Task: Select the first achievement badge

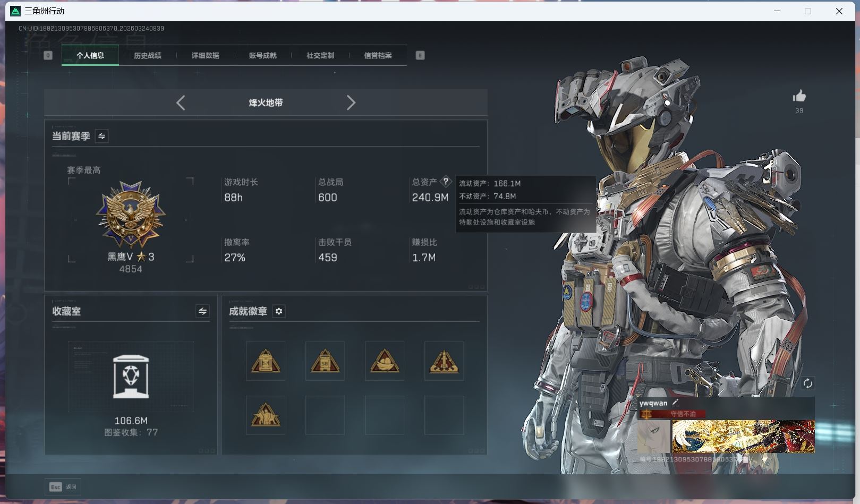Action: tap(266, 361)
